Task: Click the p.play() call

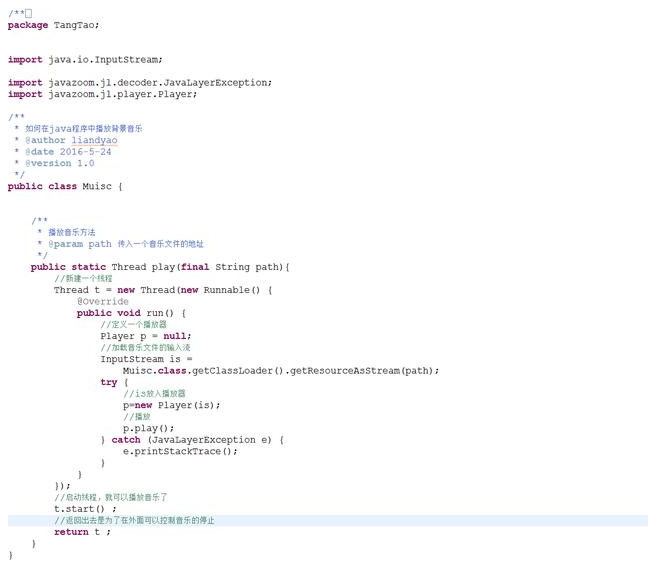Action: pyautogui.click(x=149, y=428)
